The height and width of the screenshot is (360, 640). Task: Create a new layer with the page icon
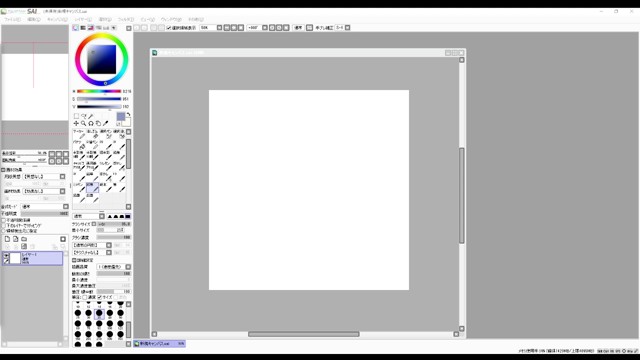(7, 239)
